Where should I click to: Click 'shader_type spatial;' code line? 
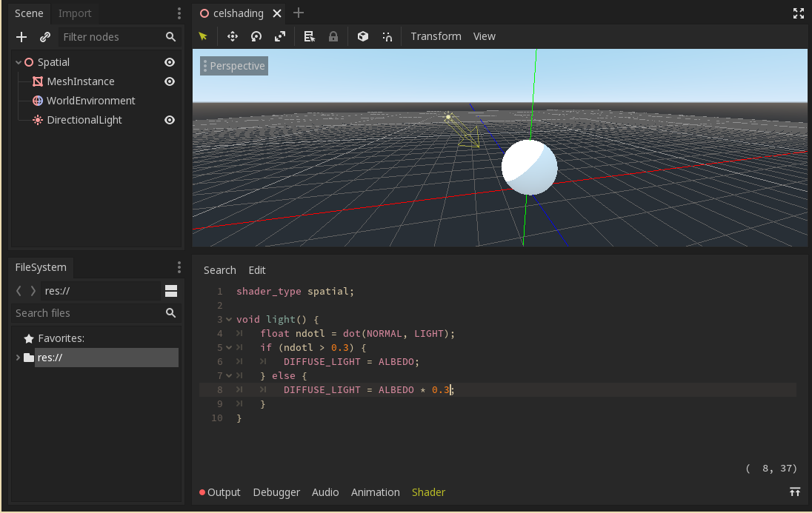[x=295, y=292]
